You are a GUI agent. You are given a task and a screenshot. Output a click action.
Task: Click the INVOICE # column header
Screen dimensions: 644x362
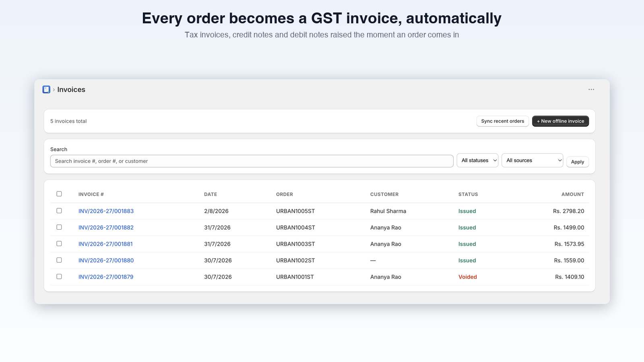[91, 194]
